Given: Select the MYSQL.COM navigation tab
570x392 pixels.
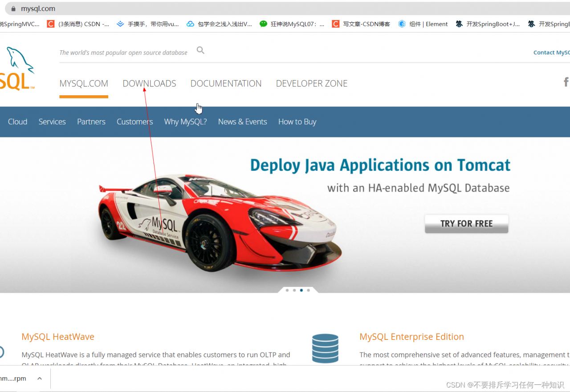Looking at the screenshot, I should pyautogui.click(x=84, y=83).
